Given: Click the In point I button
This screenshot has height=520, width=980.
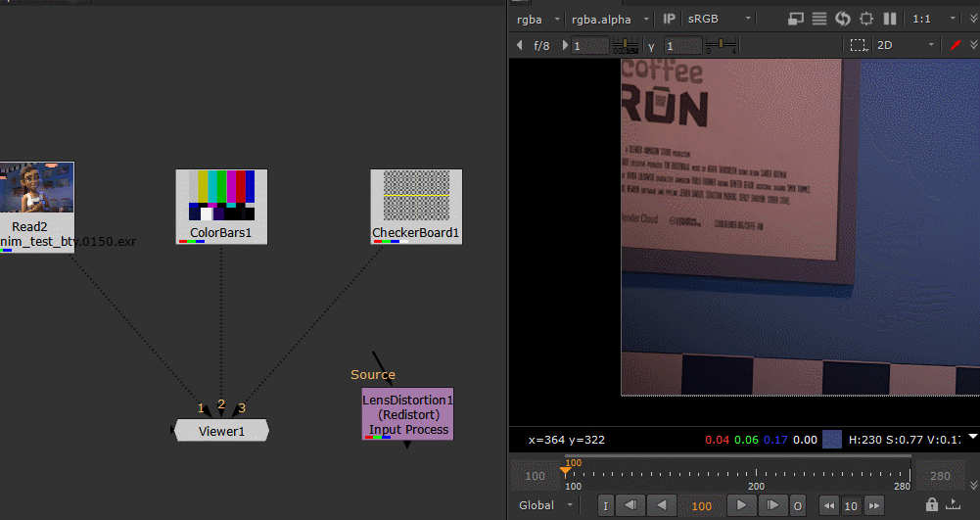Looking at the screenshot, I should [x=605, y=505].
